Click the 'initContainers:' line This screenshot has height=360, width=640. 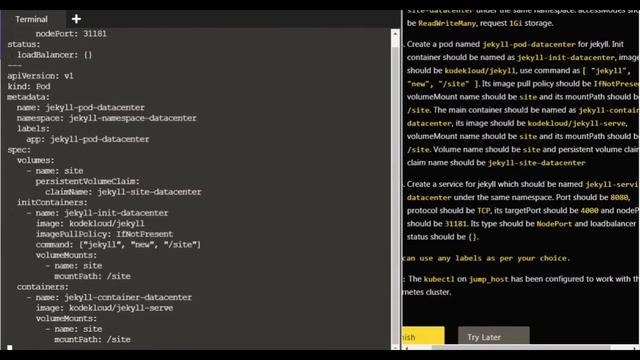tap(52, 202)
